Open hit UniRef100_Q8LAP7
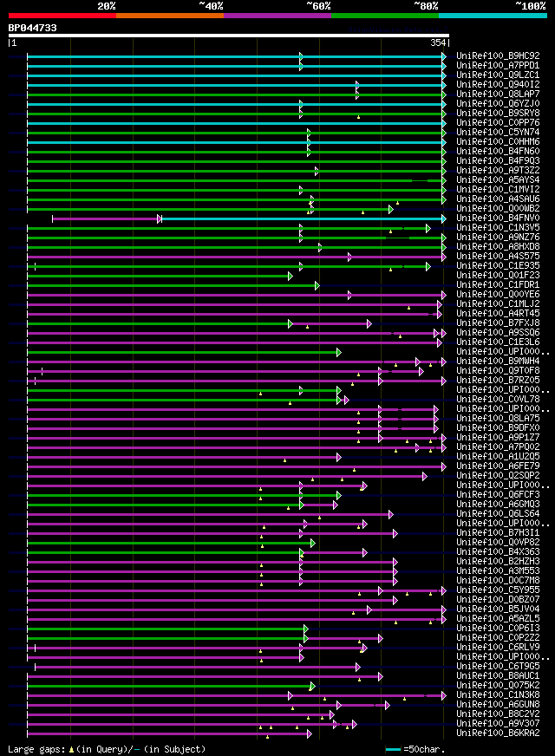555x756 pixels. click(498, 94)
